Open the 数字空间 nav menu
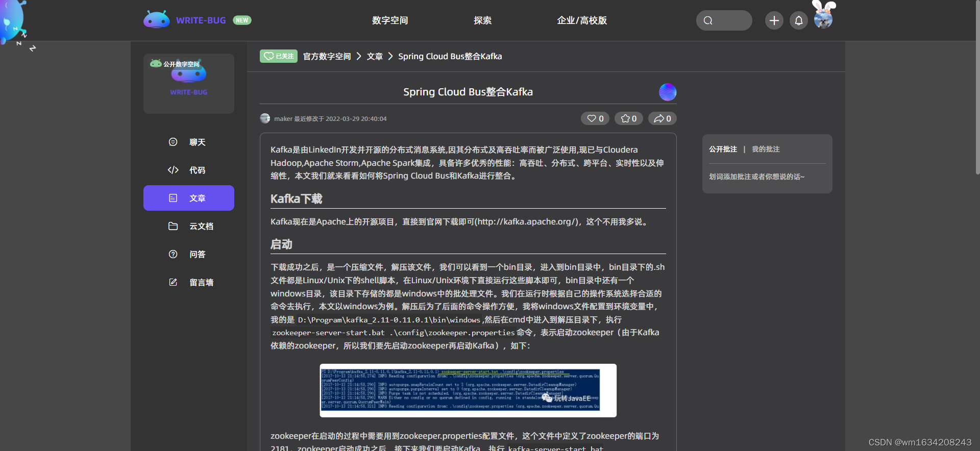Viewport: 980px width, 451px height. click(390, 20)
